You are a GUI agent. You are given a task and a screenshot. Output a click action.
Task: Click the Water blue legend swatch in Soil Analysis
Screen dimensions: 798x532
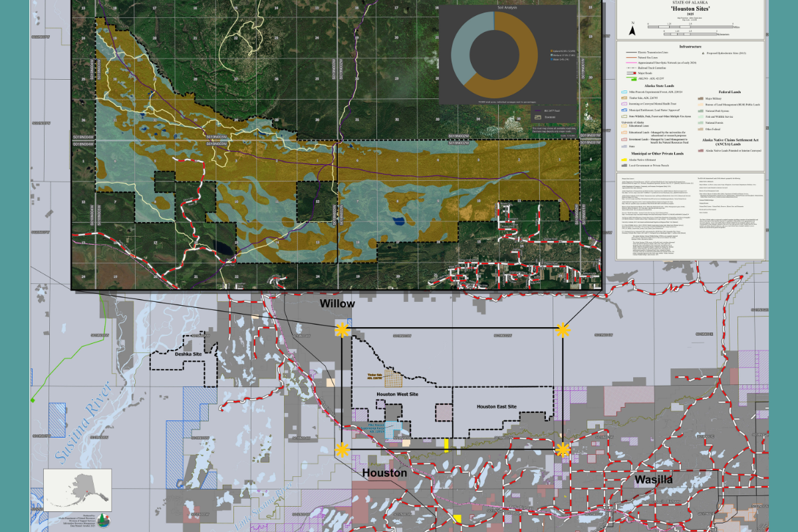click(552, 59)
